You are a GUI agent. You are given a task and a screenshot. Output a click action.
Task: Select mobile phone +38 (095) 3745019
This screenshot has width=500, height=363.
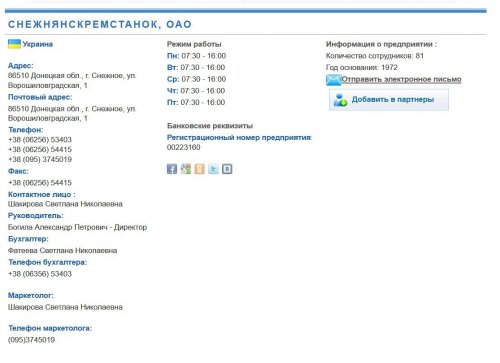coord(40,159)
